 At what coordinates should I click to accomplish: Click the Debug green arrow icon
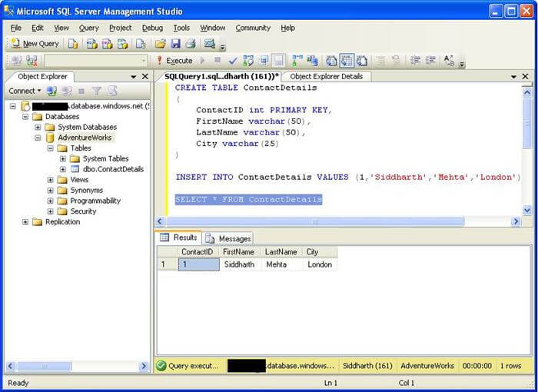tap(202, 61)
